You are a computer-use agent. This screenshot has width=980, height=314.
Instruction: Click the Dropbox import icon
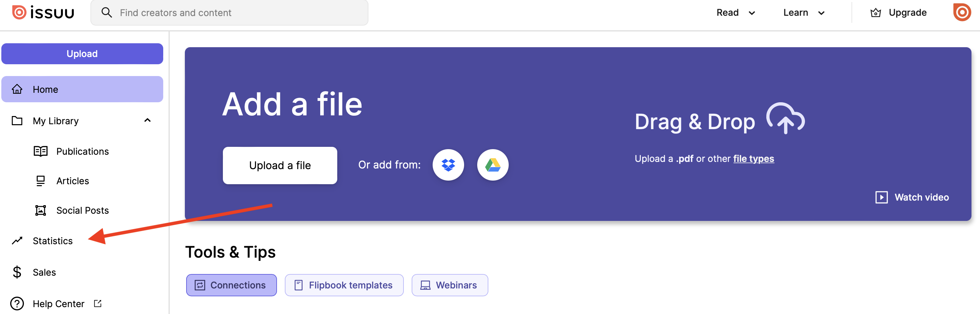[448, 165]
